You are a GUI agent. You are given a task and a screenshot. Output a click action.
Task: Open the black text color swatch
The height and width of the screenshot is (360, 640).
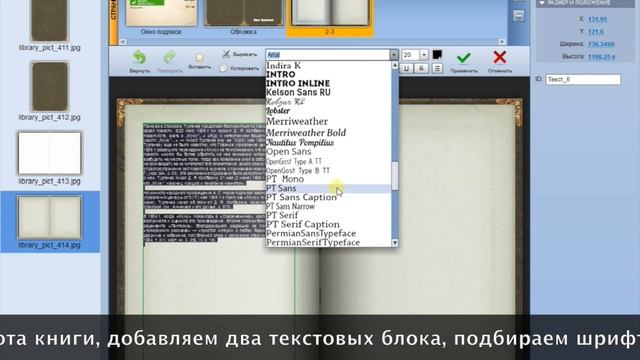pyautogui.click(x=437, y=54)
